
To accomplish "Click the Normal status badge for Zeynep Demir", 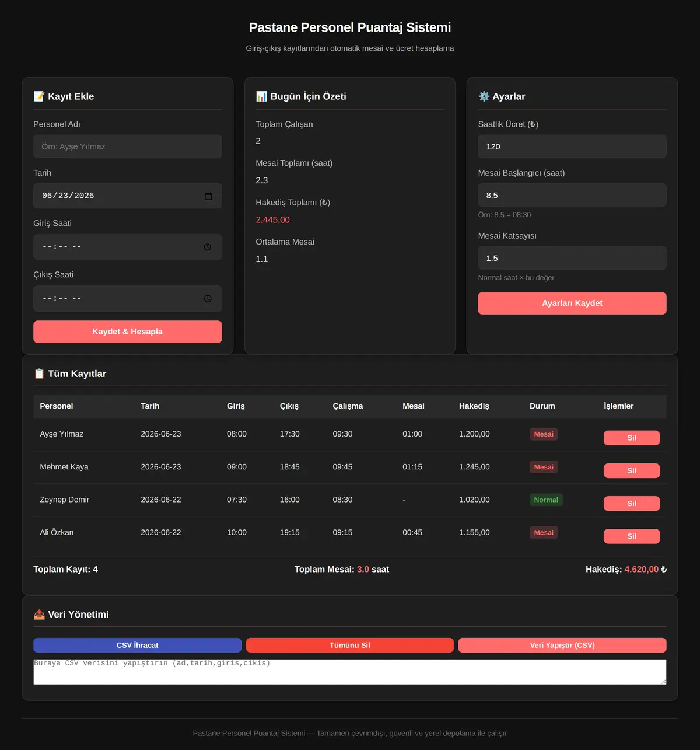I will (x=546, y=500).
